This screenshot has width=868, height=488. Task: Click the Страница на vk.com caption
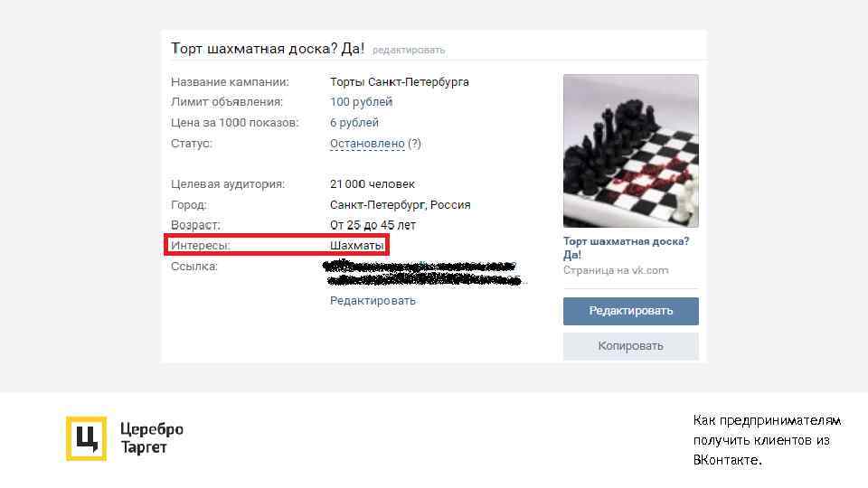(616, 270)
